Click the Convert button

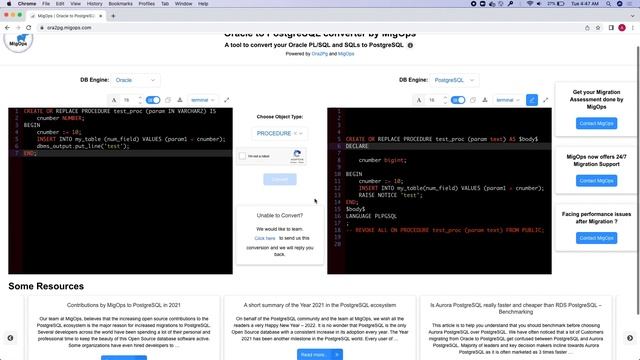pos(280,179)
